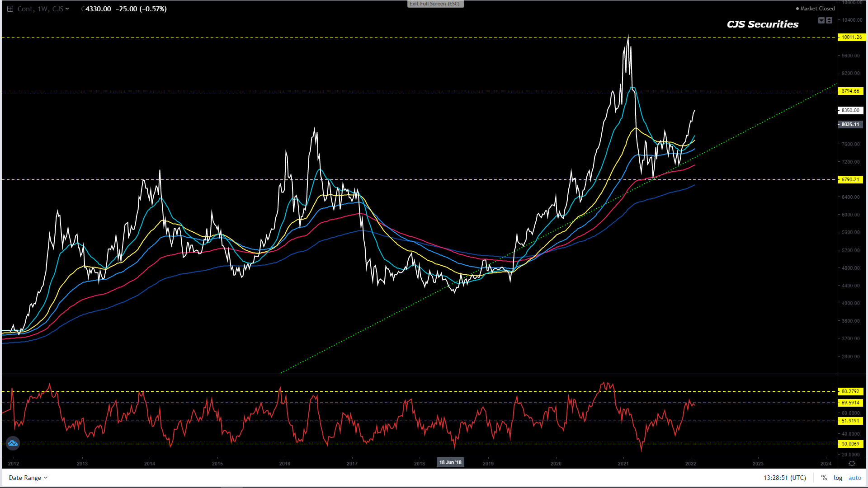Click the TradingView cloud logo icon
Screen dimensions: 868x488
[x=13, y=443]
